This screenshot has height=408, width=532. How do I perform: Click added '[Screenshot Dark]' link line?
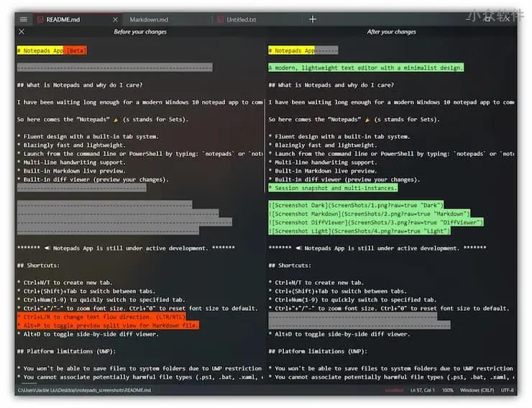[356, 205]
